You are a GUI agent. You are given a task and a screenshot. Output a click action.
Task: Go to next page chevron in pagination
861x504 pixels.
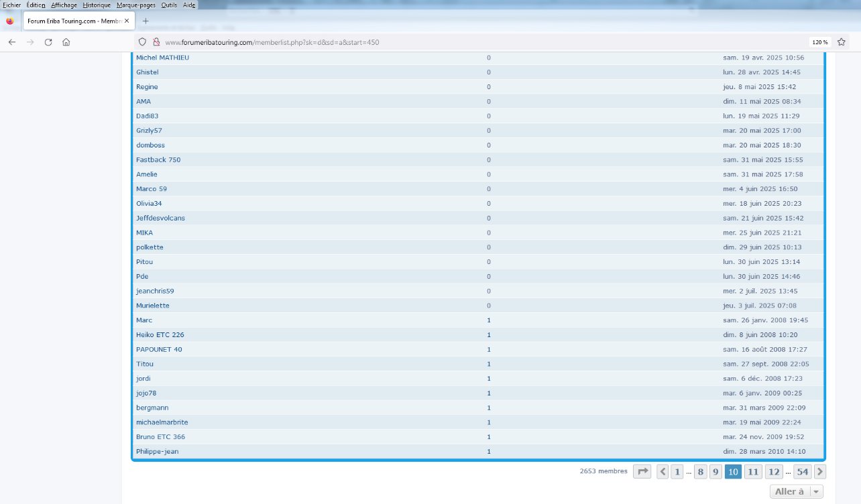coord(820,472)
